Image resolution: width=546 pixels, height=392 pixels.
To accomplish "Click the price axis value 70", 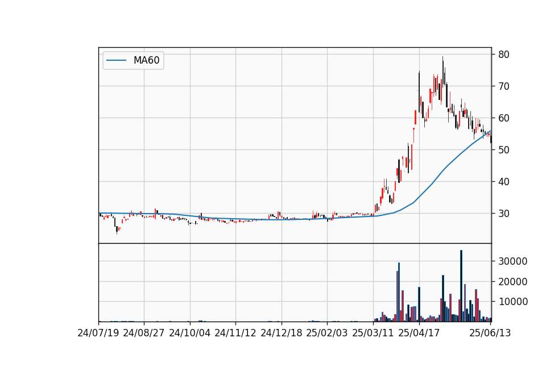I will point(503,86).
